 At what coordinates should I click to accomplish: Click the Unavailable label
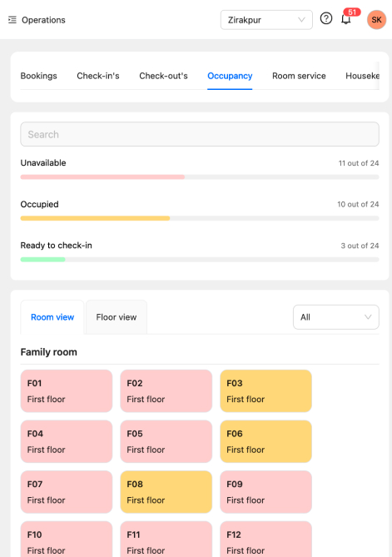tap(43, 162)
